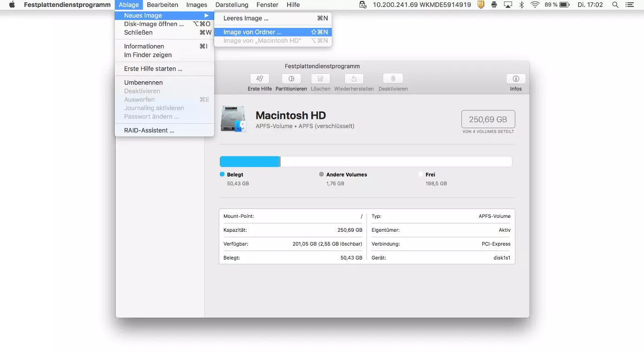
Task: Click the Wiederherstellen toolbar icon
Action: coord(354,79)
